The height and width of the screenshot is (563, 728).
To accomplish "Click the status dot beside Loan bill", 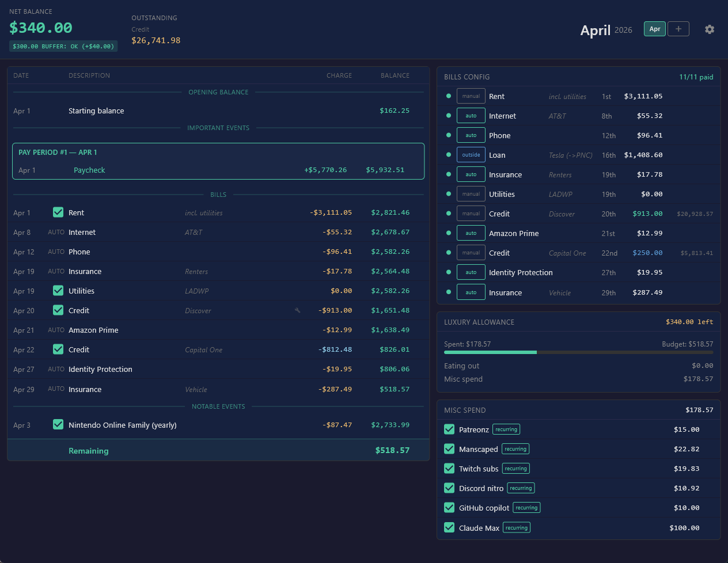I will pyautogui.click(x=449, y=155).
